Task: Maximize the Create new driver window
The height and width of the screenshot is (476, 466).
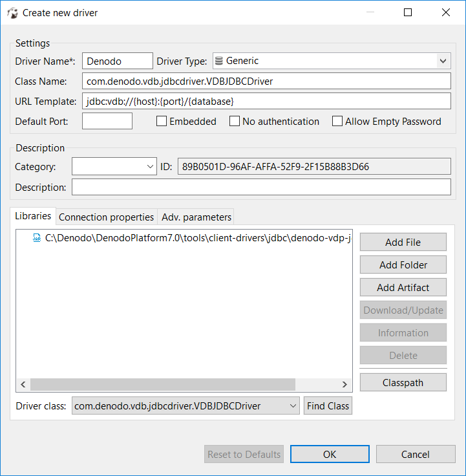Action: tap(408, 12)
